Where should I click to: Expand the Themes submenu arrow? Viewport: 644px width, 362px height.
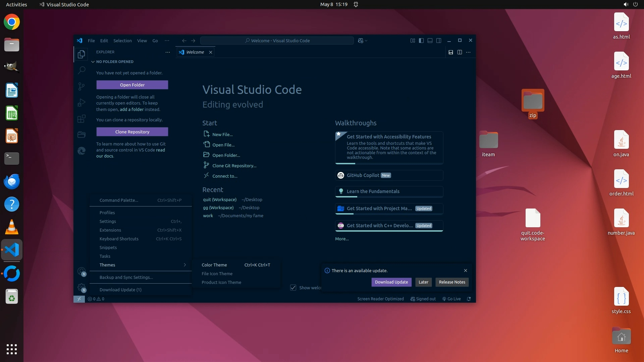click(185, 265)
